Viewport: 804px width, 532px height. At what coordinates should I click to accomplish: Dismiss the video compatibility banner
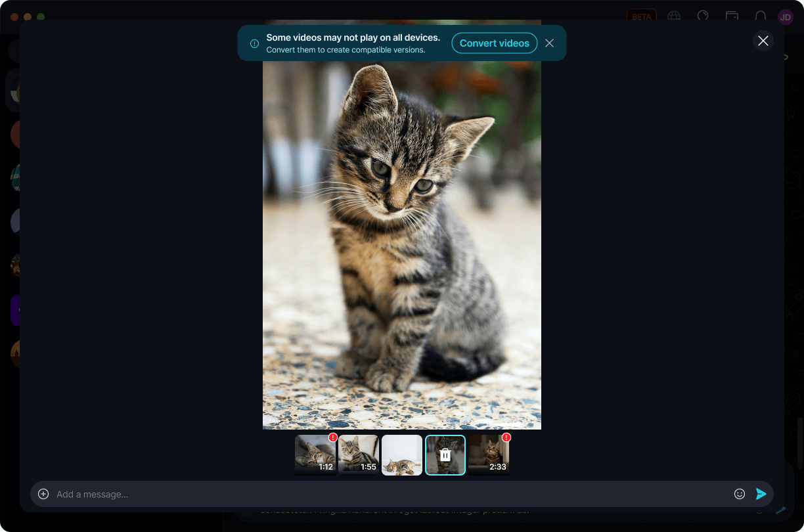[550, 43]
